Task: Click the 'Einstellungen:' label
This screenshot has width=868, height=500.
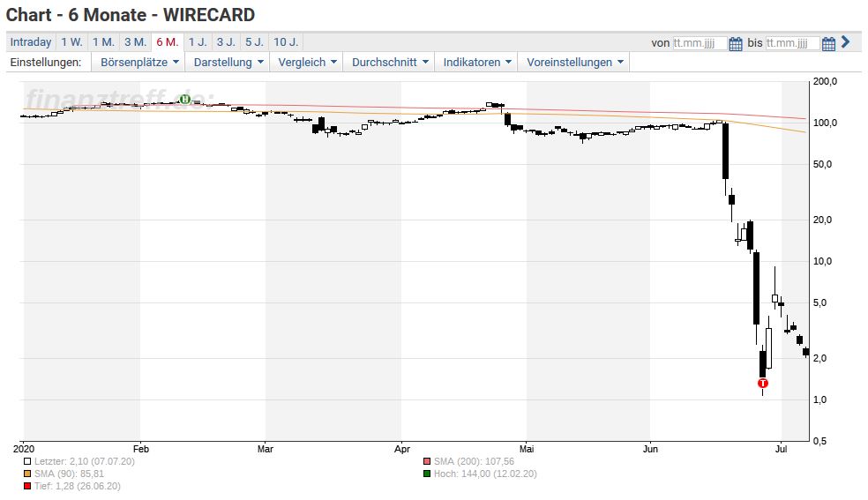Action: click(46, 62)
